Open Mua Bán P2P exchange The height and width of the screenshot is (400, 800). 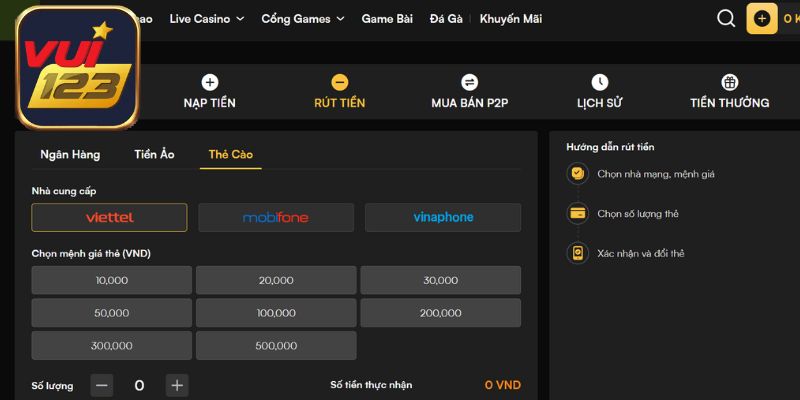(x=469, y=83)
